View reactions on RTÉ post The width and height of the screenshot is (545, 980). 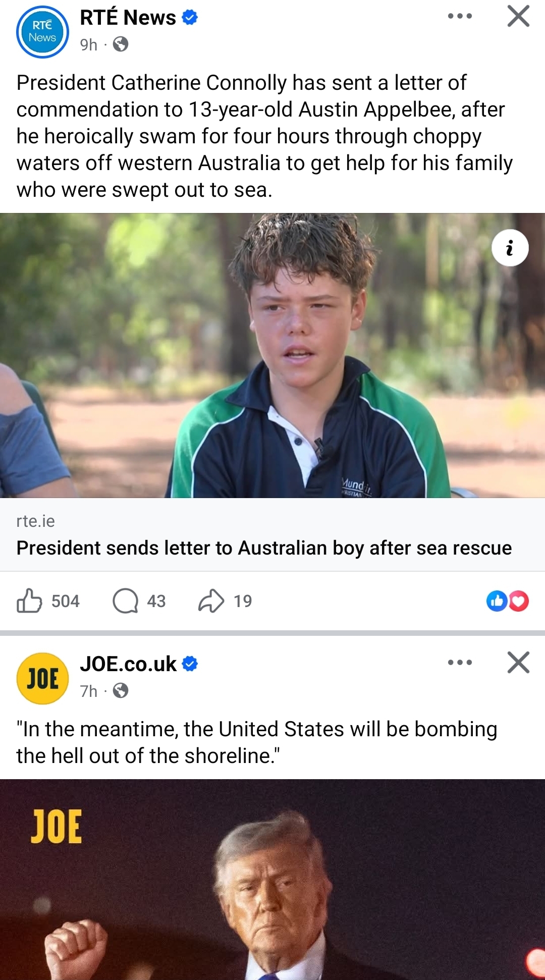507,601
